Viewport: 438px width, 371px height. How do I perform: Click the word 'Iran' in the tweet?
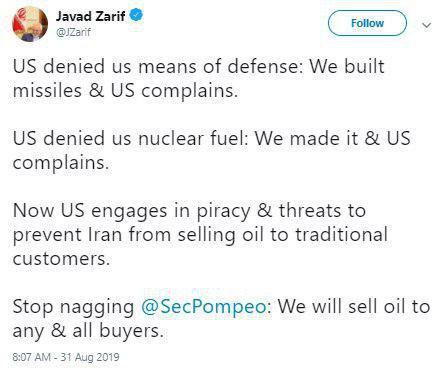coord(105,234)
